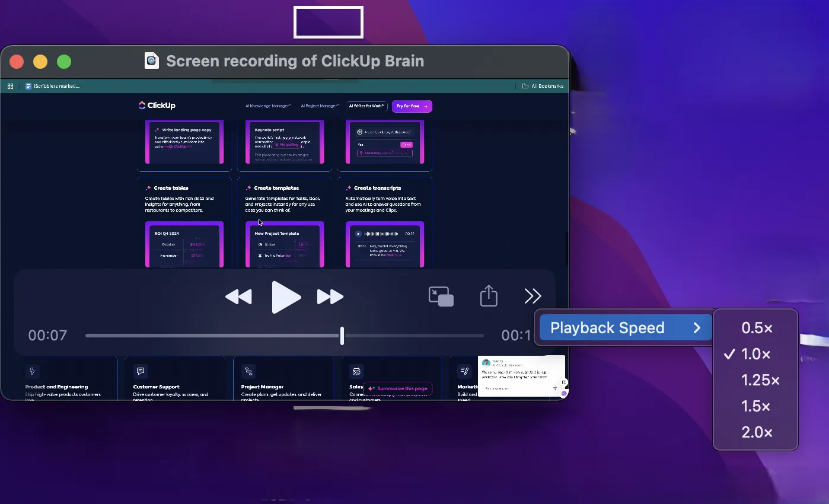Click the Create templates heading
The image size is (829, 504).
[276, 188]
